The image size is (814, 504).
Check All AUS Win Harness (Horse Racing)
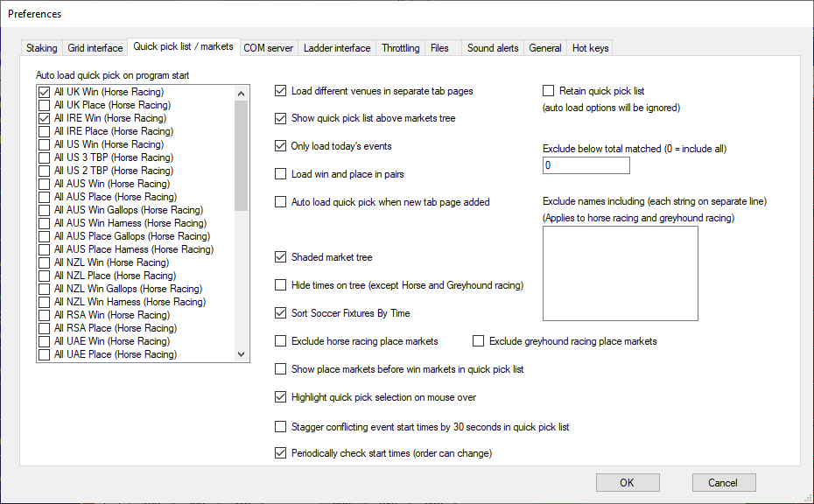(44, 223)
